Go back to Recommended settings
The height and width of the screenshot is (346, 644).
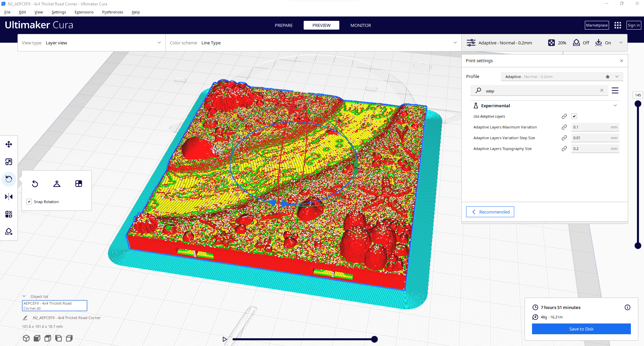[x=490, y=212]
